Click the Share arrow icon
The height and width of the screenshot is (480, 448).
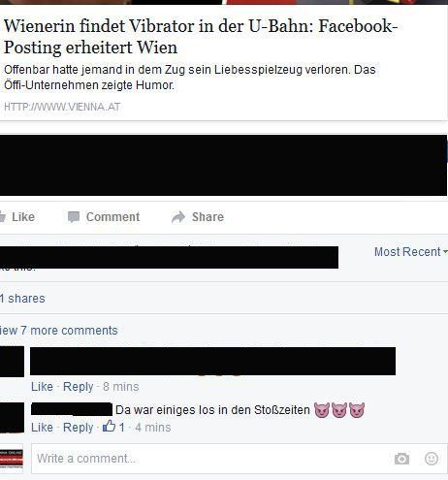tap(178, 217)
